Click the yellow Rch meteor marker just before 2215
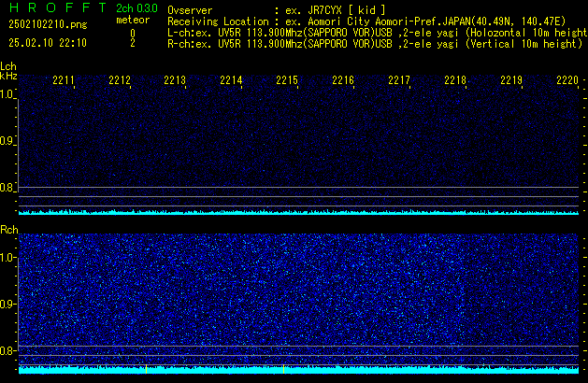Viewport: 588px width, 383px height. coord(283,369)
